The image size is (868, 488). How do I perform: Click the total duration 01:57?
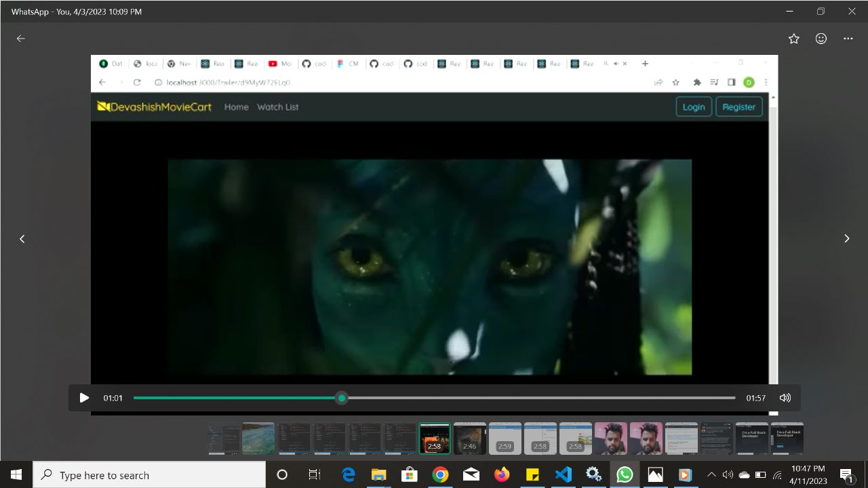click(x=756, y=398)
